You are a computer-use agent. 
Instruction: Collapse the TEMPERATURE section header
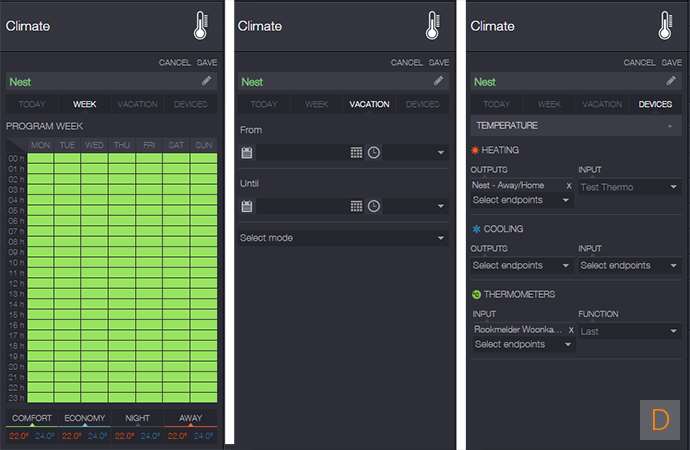tap(576, 126)
